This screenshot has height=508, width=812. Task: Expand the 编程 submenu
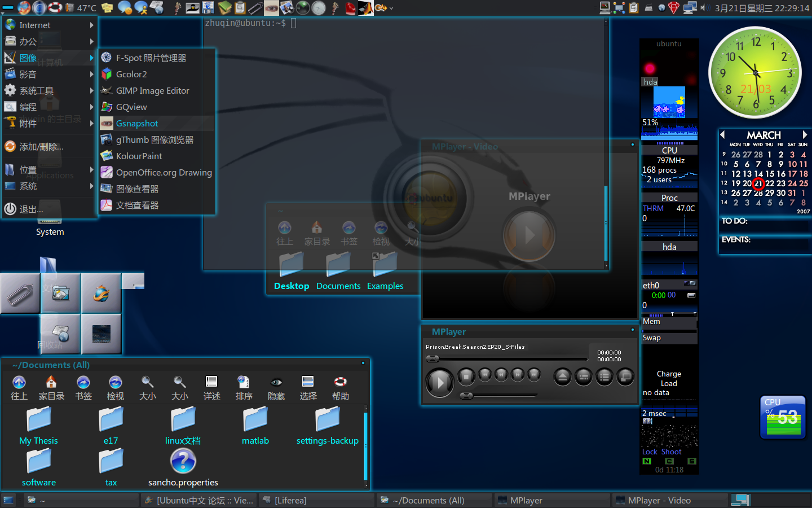(49, 107)
